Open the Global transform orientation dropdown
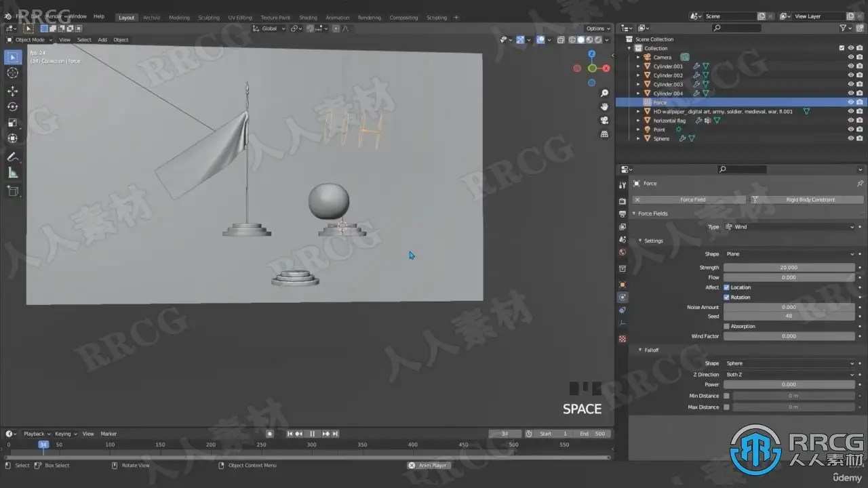 click(269, 28)
